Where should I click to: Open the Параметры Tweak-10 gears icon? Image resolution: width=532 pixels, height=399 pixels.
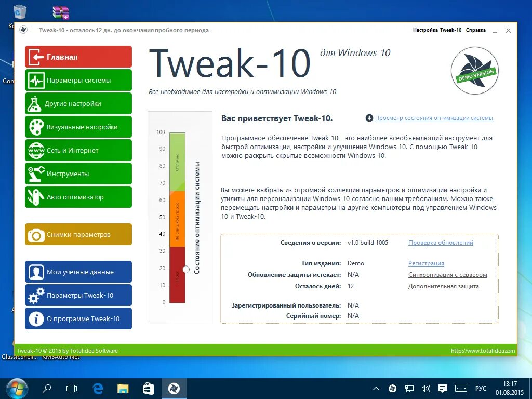pos(36,295)
